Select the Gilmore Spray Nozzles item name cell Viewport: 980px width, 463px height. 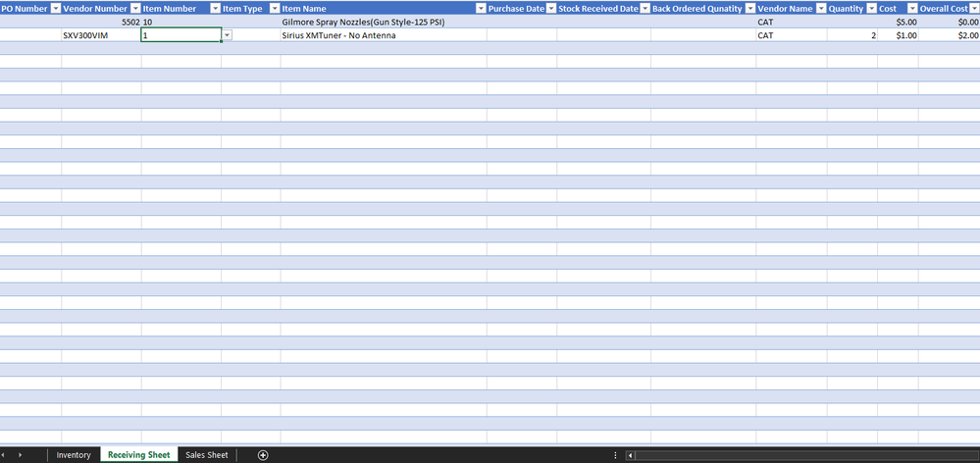(x=384, y=22)
